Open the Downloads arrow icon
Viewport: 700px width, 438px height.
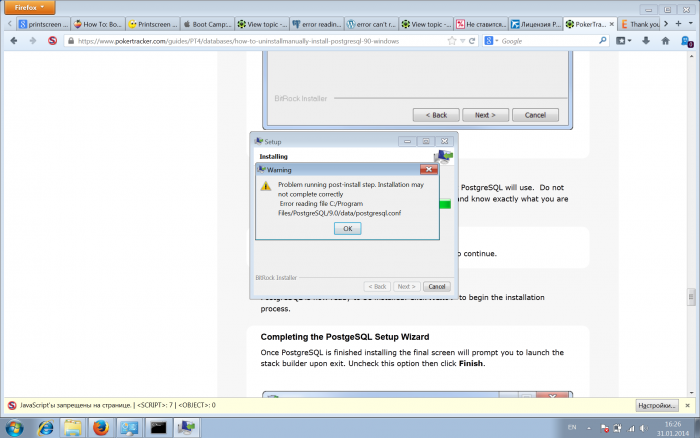pyautogui.click(x=646, y=41)
